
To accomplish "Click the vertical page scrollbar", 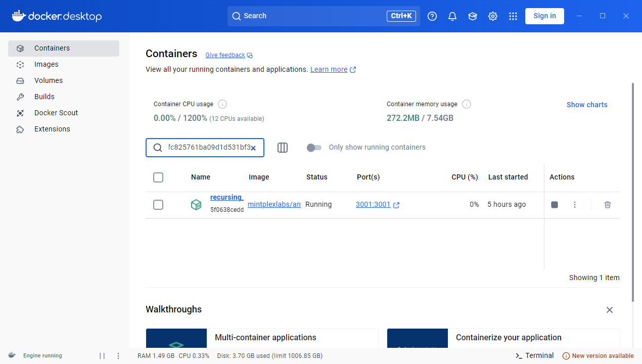I will click(x=632, y=192).
